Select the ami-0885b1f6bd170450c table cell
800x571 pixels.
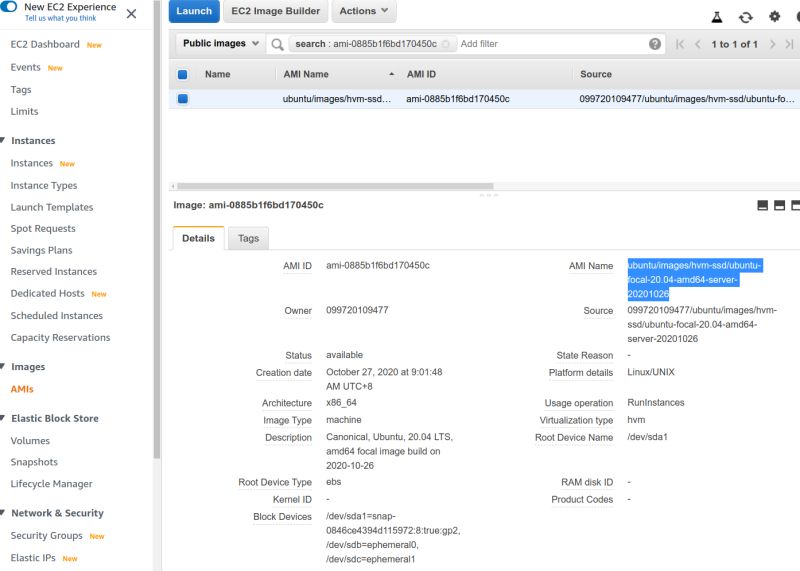(458, 99)
